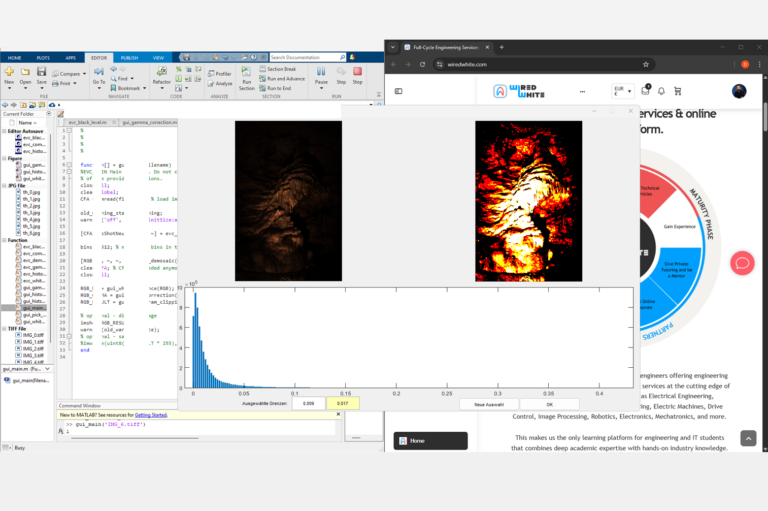This screenshot has height=511, width=768.
Task: Open the New dropdown arrow
Action: (9, 88)
